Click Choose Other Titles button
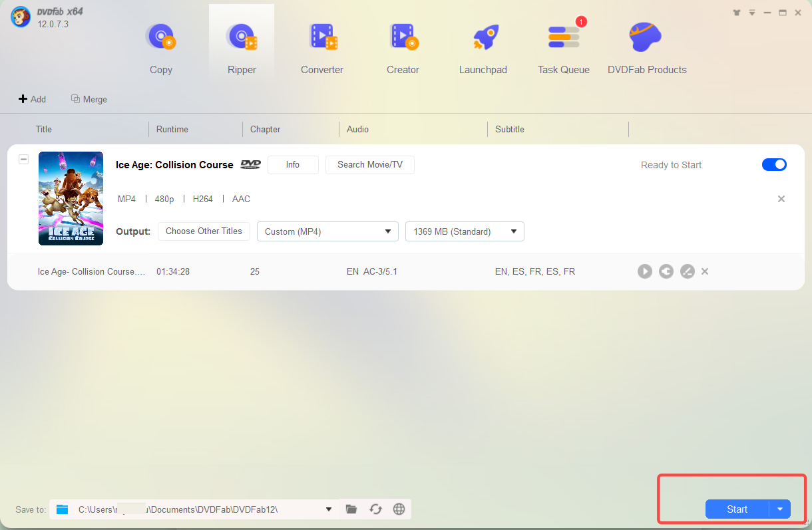Image resolution: width=812 pixels, height=530 pixels. point(204,231)
